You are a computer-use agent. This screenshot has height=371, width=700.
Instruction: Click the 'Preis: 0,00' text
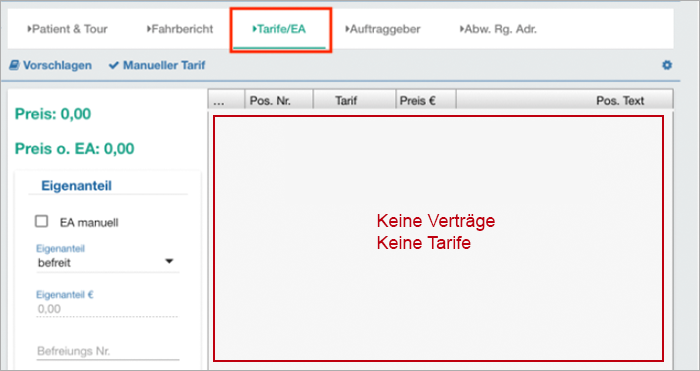[x=53, y=114]
